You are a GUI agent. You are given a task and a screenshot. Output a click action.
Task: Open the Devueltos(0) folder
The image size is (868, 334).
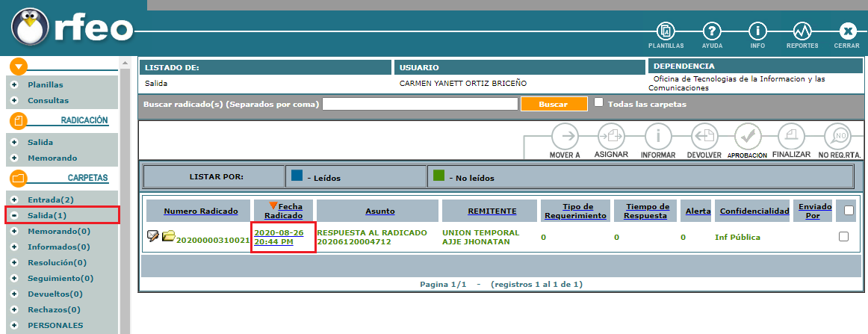tap(55, 294)
